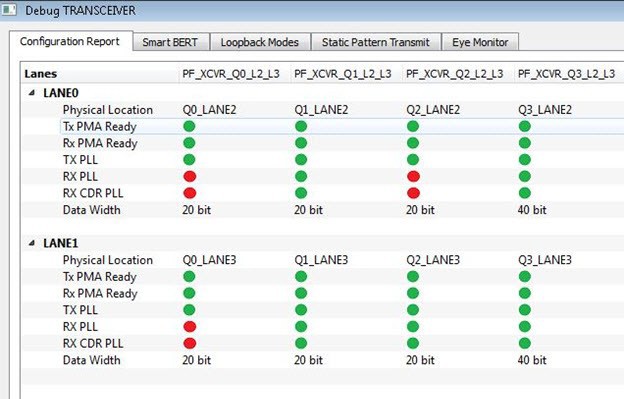
Task: Click green TX PLL indicator for Q3_LANE2
Action: (x=525, y=160)
